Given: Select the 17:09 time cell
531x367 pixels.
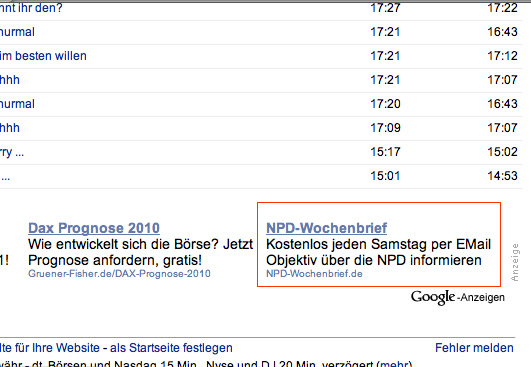Looking at the screenshot, I should [385, 128].
